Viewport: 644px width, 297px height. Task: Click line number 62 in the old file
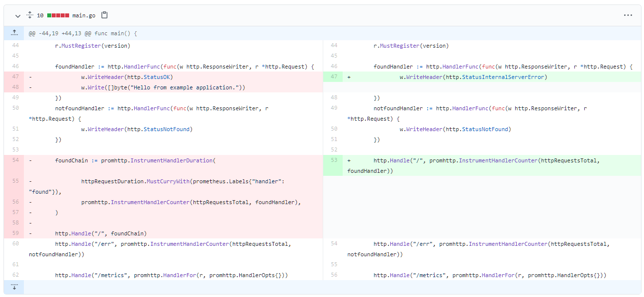point(14,275)
